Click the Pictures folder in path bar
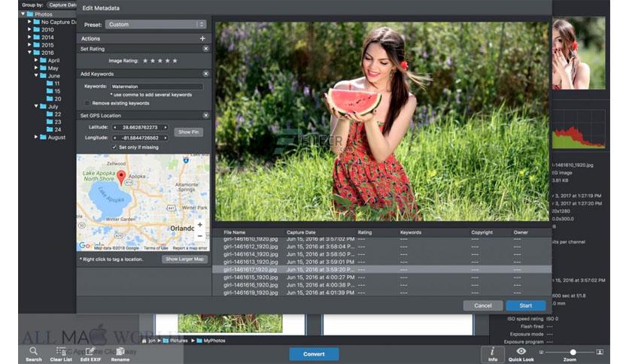629x364 pixels. (x=175, y=341)
